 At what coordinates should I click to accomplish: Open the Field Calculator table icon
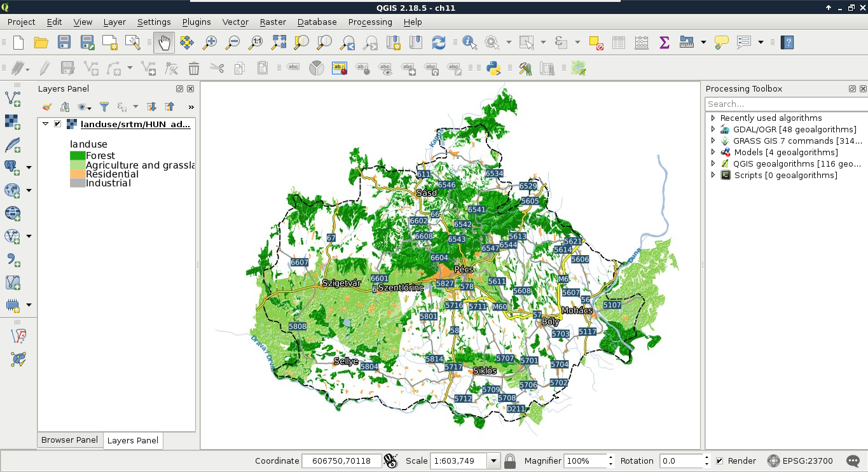point(641,43)
